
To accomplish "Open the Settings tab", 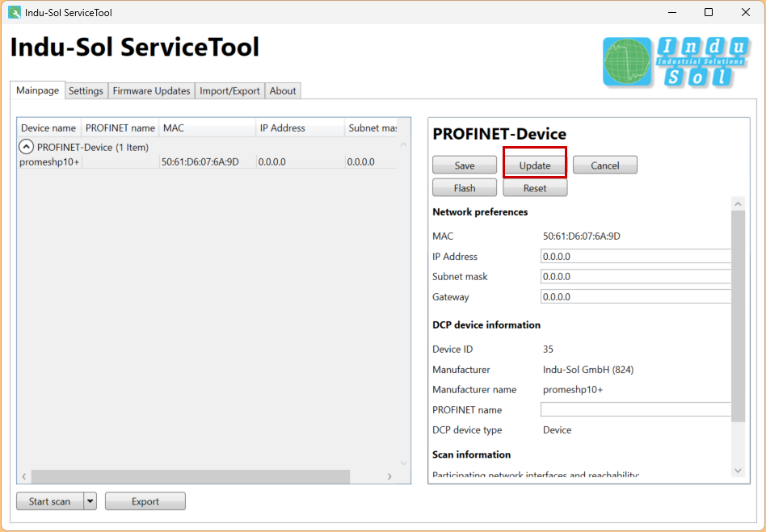I will point(86,90).
